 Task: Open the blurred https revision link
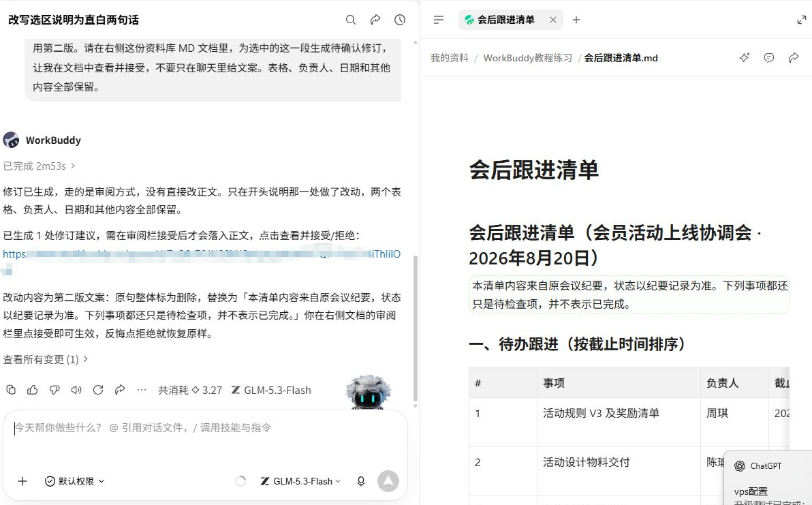tap(202, 254)
